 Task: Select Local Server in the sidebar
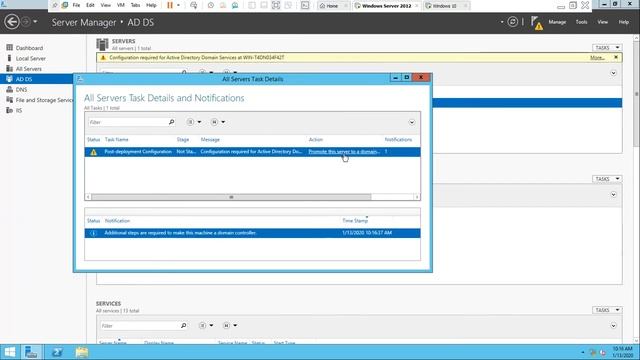(x=31, y=58)
